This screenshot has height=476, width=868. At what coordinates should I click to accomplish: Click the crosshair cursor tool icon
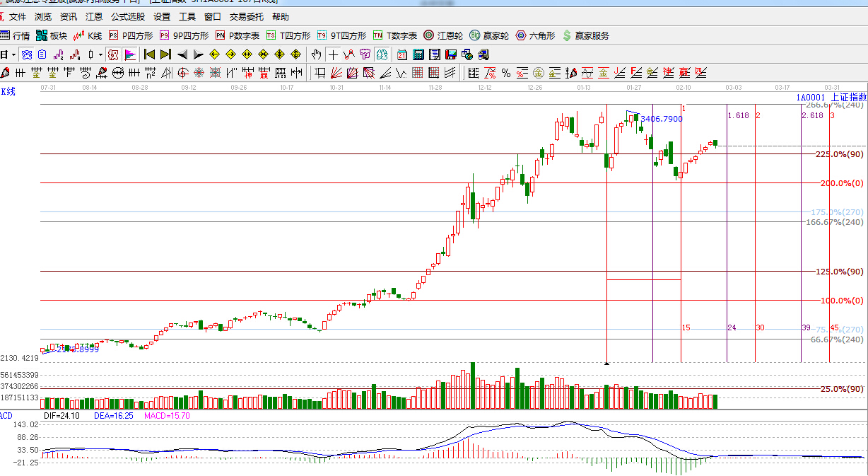click(x=332, y=54)
